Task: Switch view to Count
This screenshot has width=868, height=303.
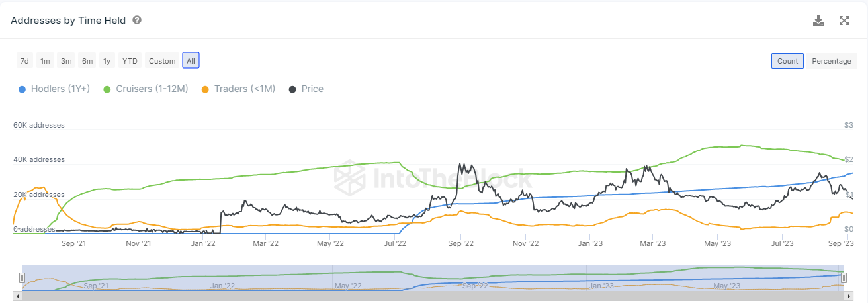Action: pyautogui.click(x=787, y=61)
